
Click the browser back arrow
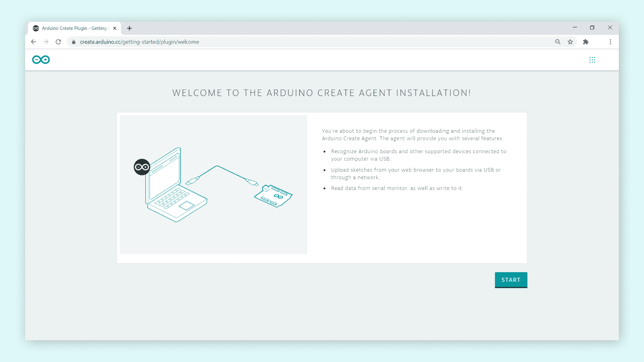click(x=33, y=42)
